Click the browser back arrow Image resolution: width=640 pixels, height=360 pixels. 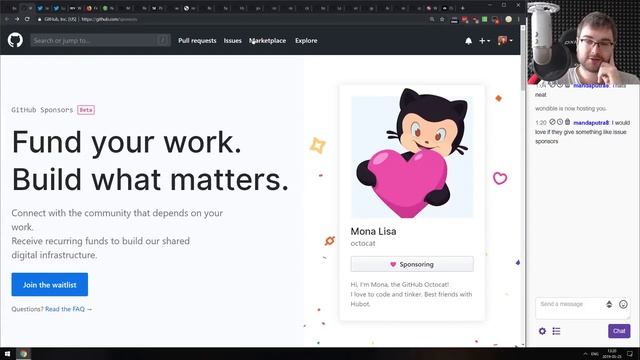(x=7, y=19)
